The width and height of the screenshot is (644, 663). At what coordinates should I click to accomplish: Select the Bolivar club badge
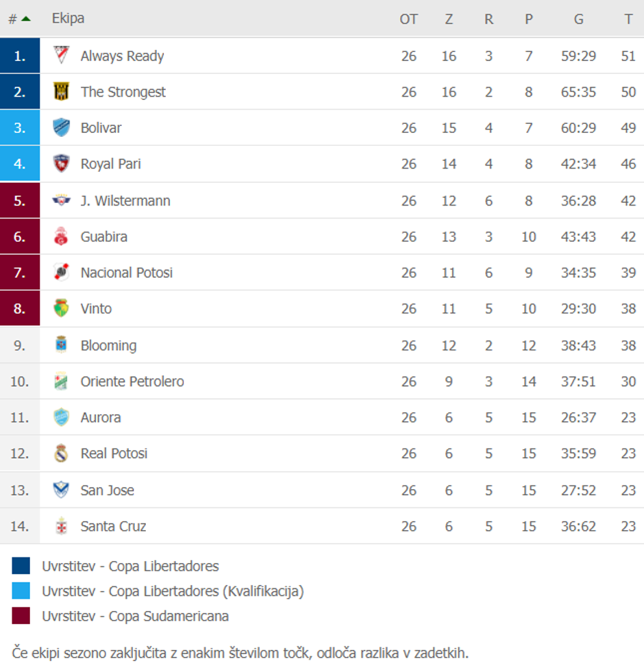point(60,128)
